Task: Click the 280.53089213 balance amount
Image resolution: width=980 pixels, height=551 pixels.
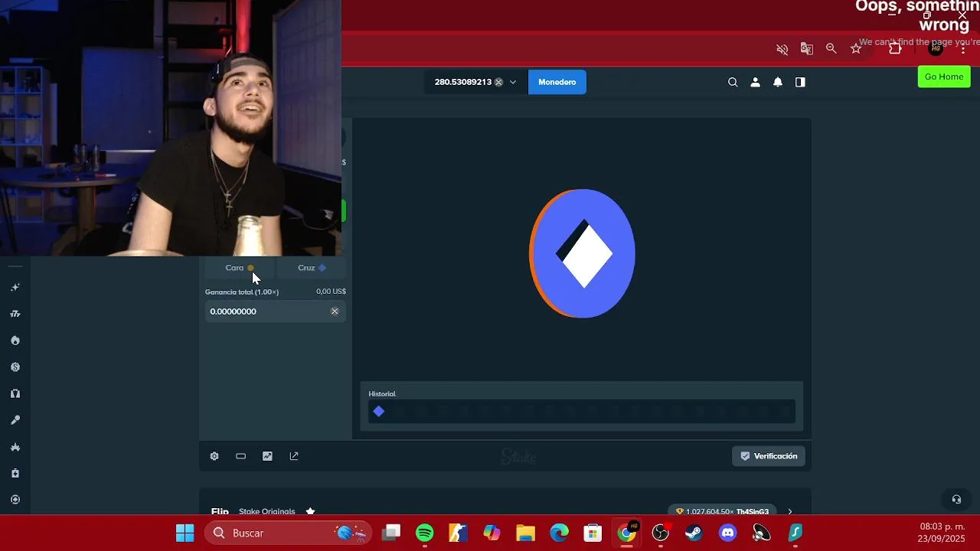Action: [462, 82]
